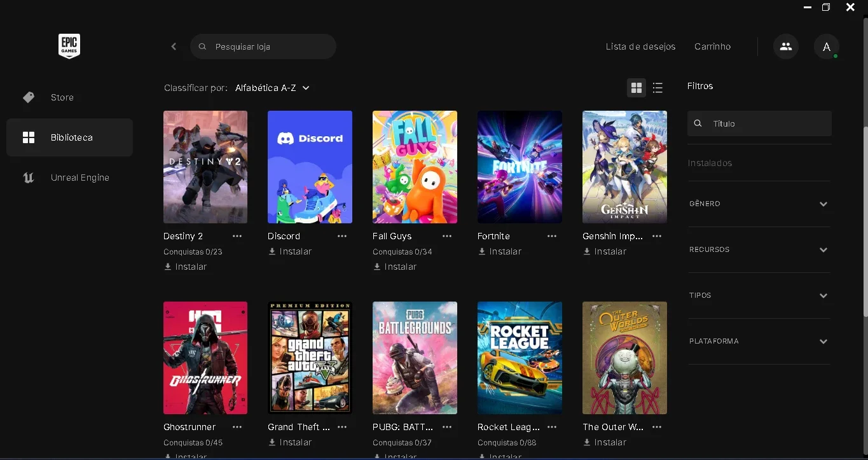Click the Título filter field
The height and width of the screenshot is (460, 868).
point(759,123)
